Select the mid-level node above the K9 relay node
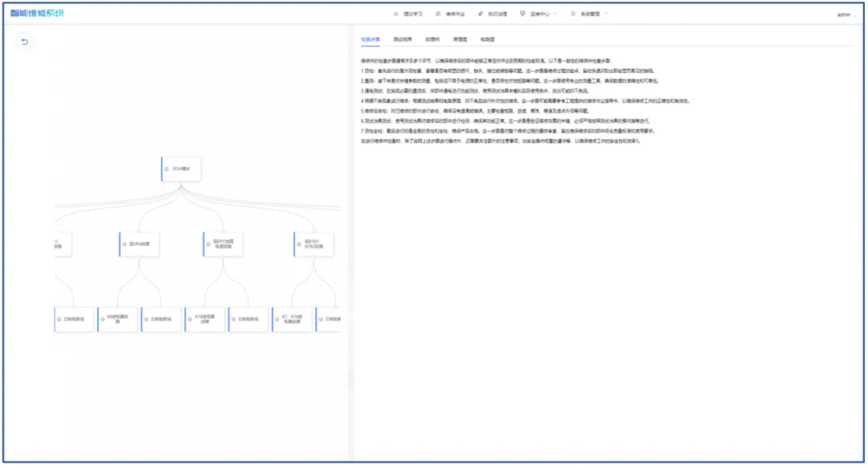 click(139, 244)
